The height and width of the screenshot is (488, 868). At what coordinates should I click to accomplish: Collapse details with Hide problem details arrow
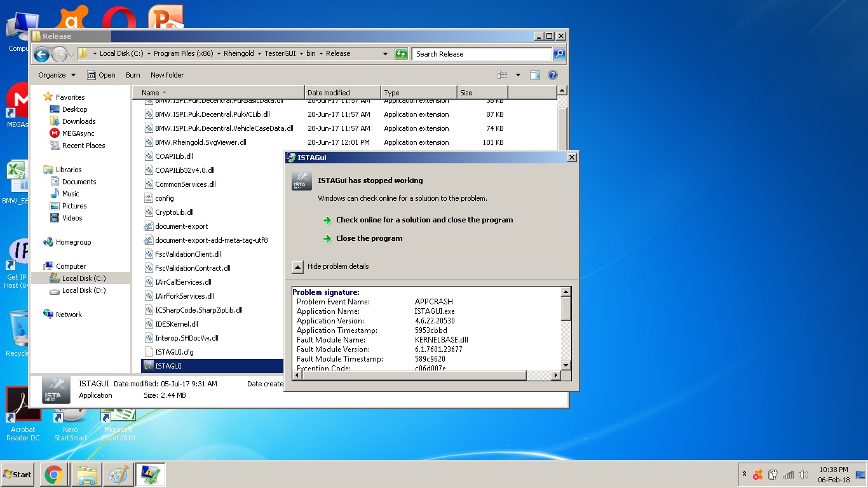pyautogui.click(x=297, y=267)
